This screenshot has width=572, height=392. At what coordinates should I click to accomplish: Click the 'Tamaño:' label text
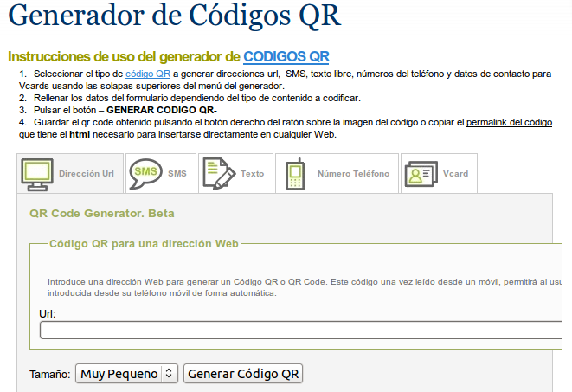coord(49,375)
